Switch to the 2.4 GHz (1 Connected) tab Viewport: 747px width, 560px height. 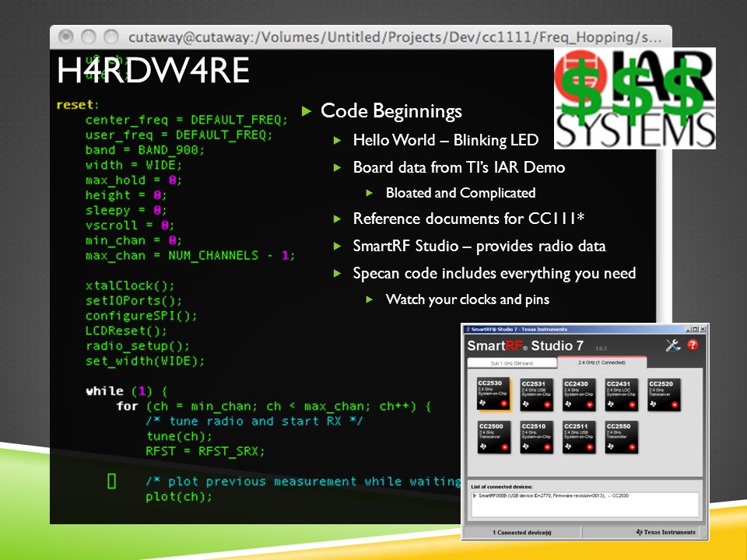602,362
